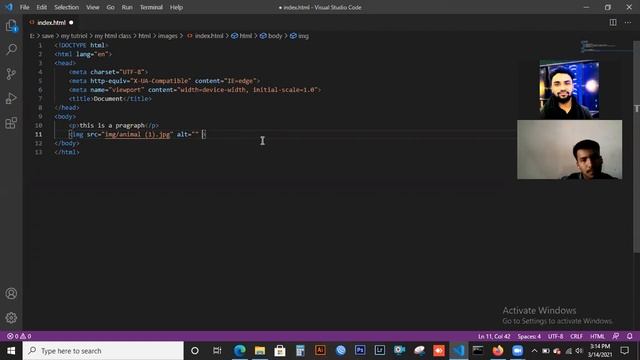Click the Windows search box
Screen dimensions: 640x360
(103, 351)
